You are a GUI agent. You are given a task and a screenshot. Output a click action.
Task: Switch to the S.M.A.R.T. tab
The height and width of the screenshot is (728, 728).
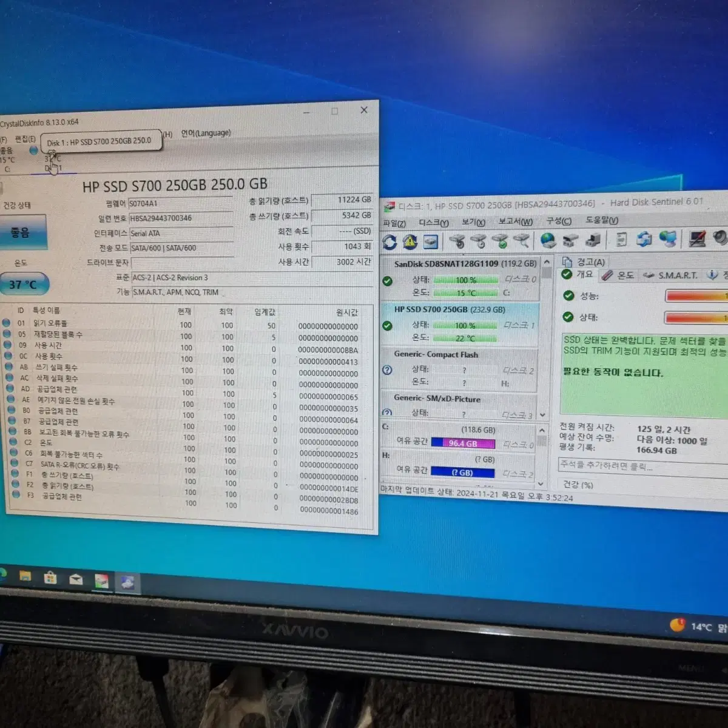click(x=670, y=275)
